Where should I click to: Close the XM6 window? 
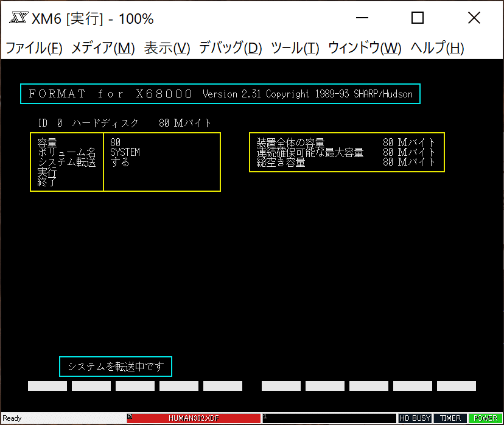pos(474,18)
